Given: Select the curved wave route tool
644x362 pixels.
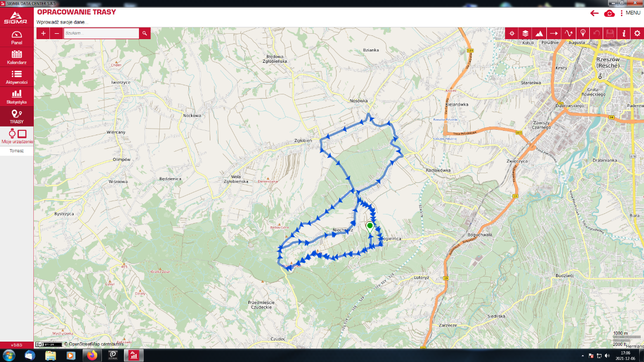Looking at the screenshot, I should [568, 33].
